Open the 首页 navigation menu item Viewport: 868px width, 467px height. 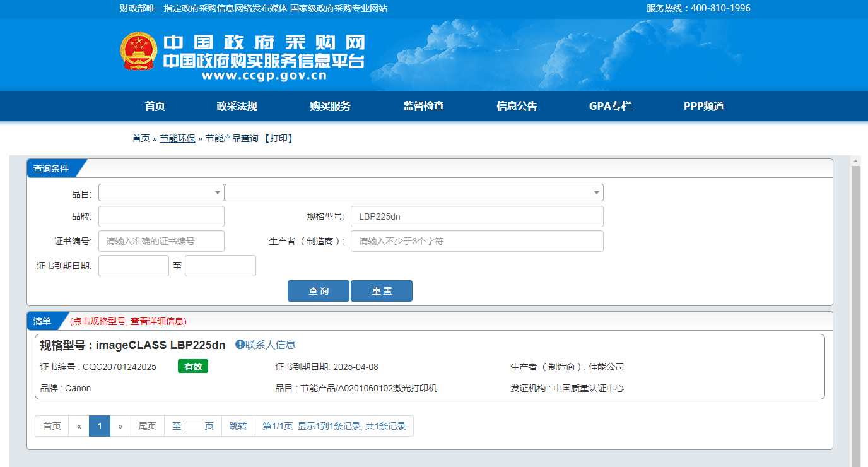point(155,106)
